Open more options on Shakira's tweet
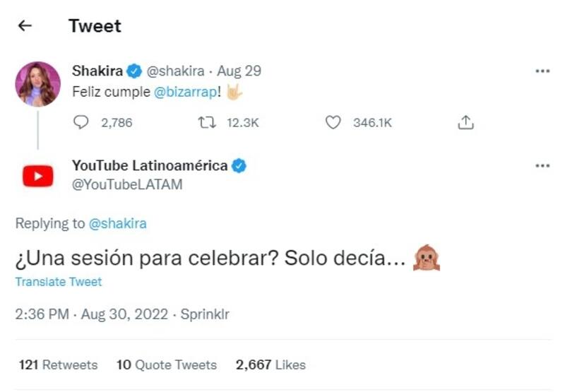565x392 pixels. pyautogui.click(x=542, y=71)
